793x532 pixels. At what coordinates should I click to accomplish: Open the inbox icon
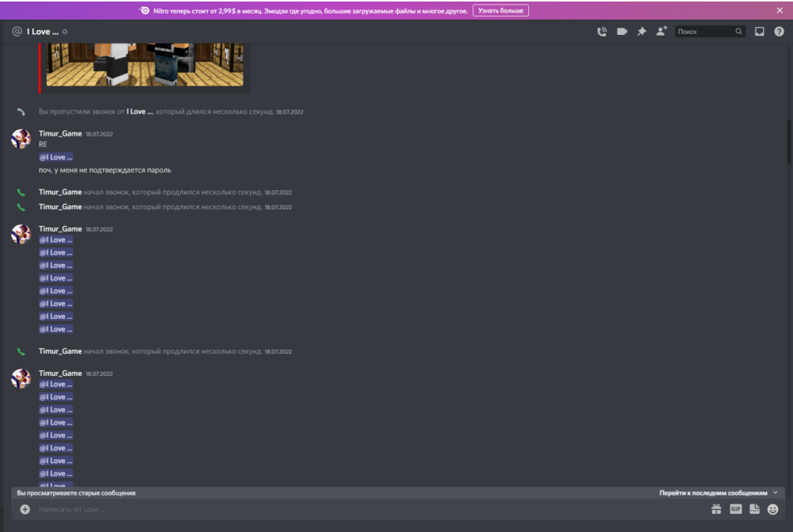pyautogui.click(x=759, y=32)
